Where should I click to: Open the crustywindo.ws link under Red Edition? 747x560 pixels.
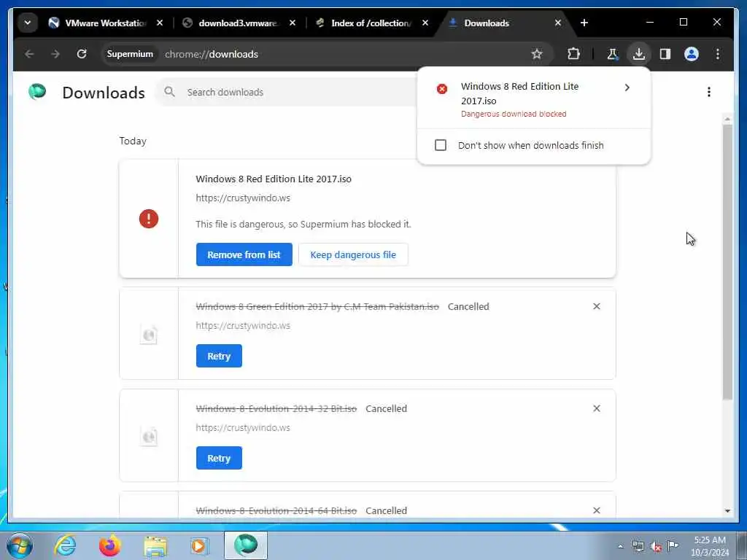[243, 198]
